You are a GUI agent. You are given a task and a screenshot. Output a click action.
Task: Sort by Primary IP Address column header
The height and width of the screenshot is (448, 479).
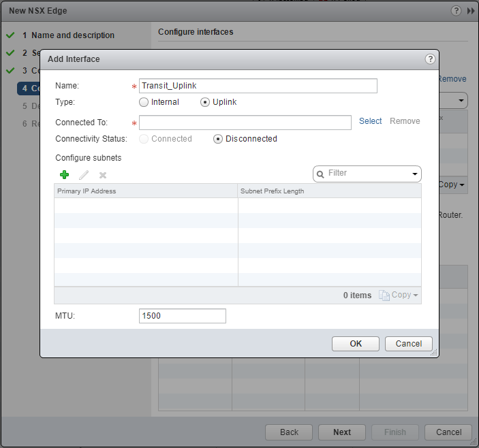(x=146, y=191)
